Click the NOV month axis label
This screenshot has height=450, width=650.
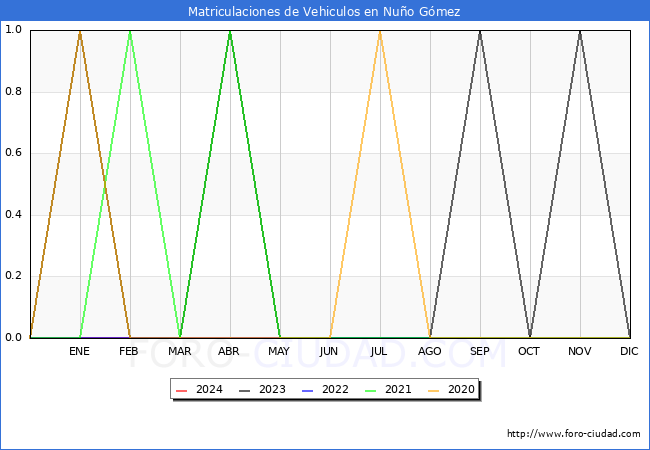[x=580, y=351]
